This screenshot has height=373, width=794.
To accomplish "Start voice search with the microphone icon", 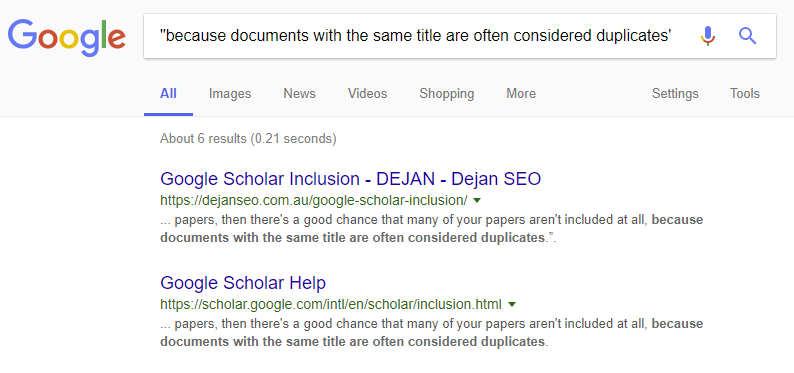I will (x=708, y=36).
